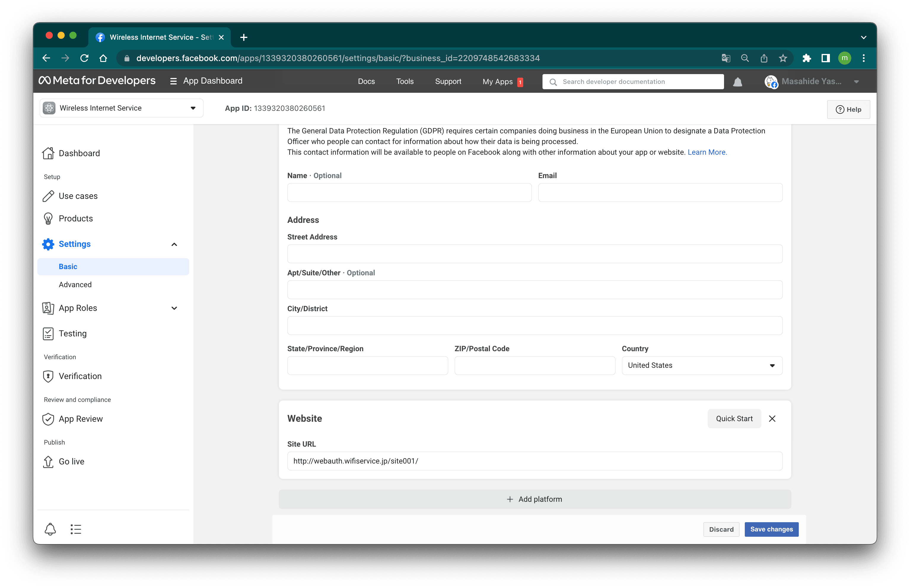Screen dimensions: 910x588
Task: Click the Meta for Developers logo
Action: [x=97, y=81]
